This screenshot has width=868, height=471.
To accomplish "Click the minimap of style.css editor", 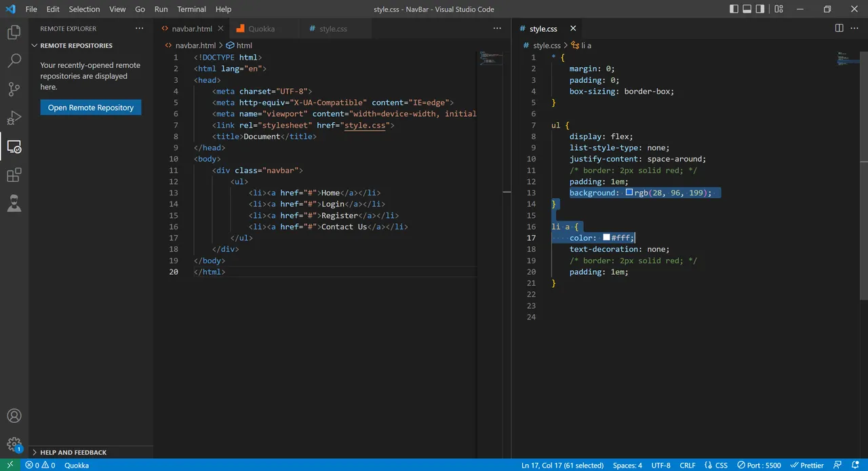I will 848,60.
